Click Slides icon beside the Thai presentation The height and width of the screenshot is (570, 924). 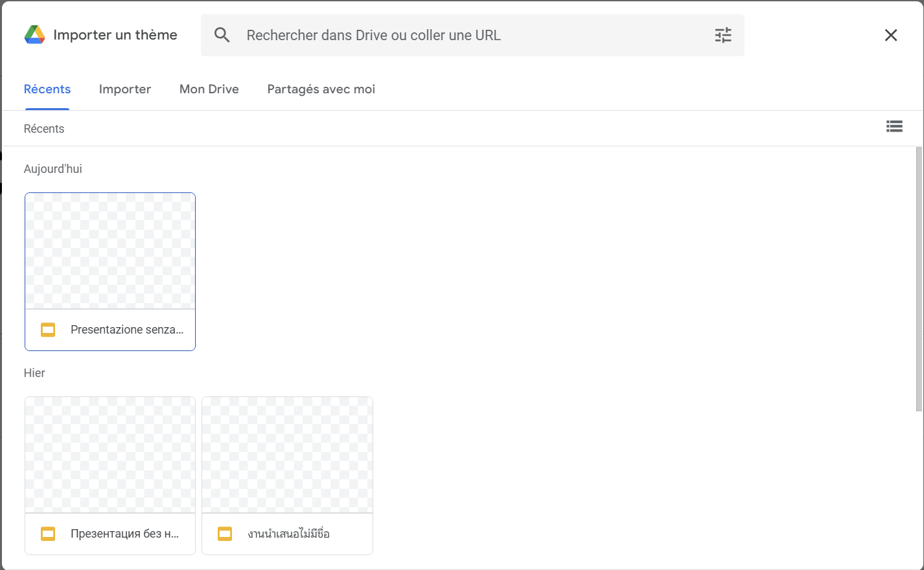[225, 534]
